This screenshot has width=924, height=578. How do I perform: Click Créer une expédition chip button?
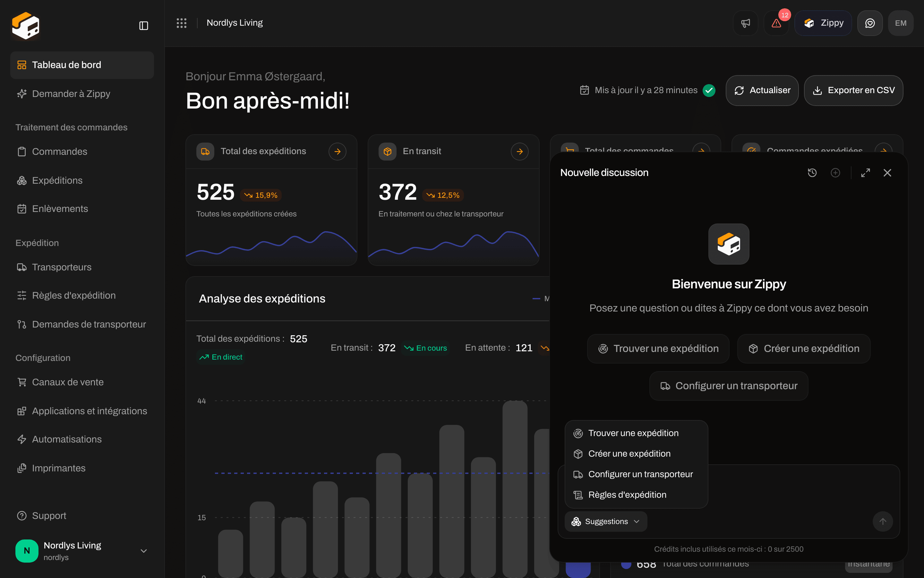pyautogui.click(x=804, y=349)
